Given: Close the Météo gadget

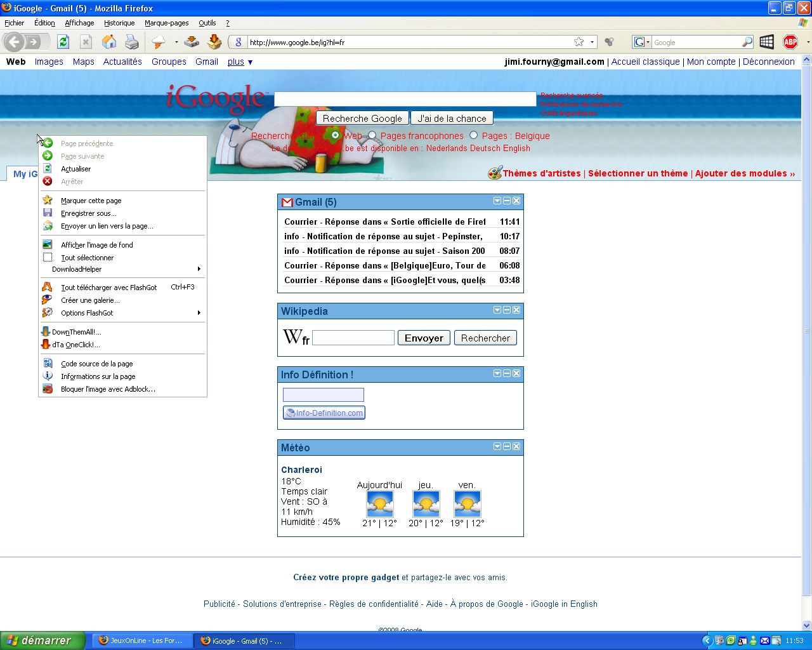Looking at the screenshot, I should pyautogui.click(x=516, y=446).
